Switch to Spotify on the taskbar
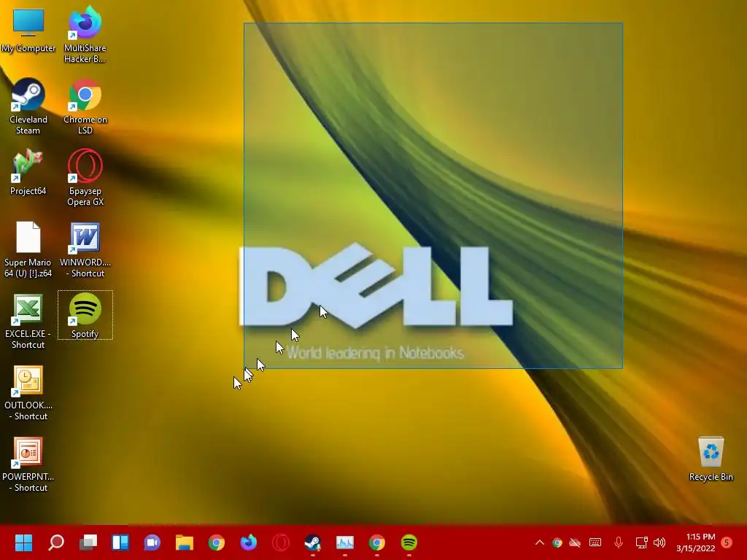Screen dimensions: 747x560 tap(409, 542)
